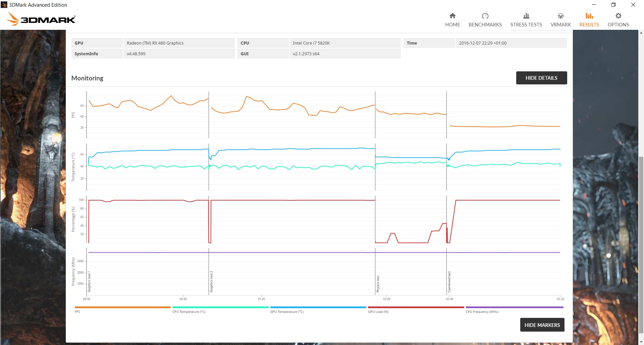This screenshot has width=644, height=345.
Task: Toggle the CPU Temperature legend color bar
Action: pyautogui.click(x=220, y=307)
